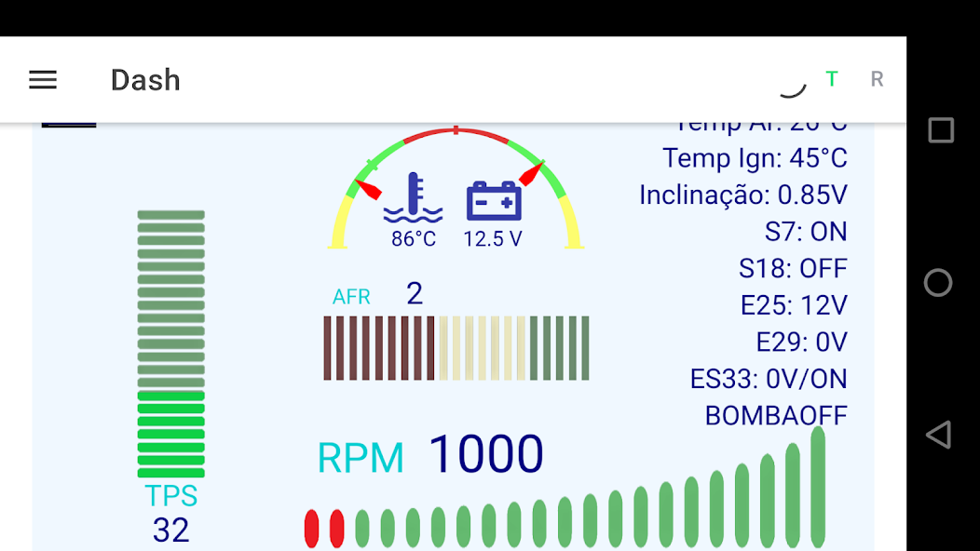
Task: Tap the Inclinação: 0.85V value
Action: [742, 195]
